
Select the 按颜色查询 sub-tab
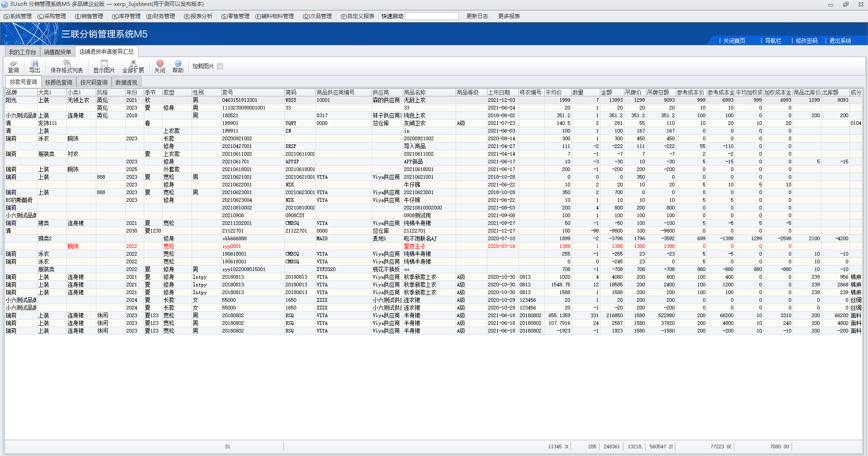pyautogui.click(x=59, y=82)
